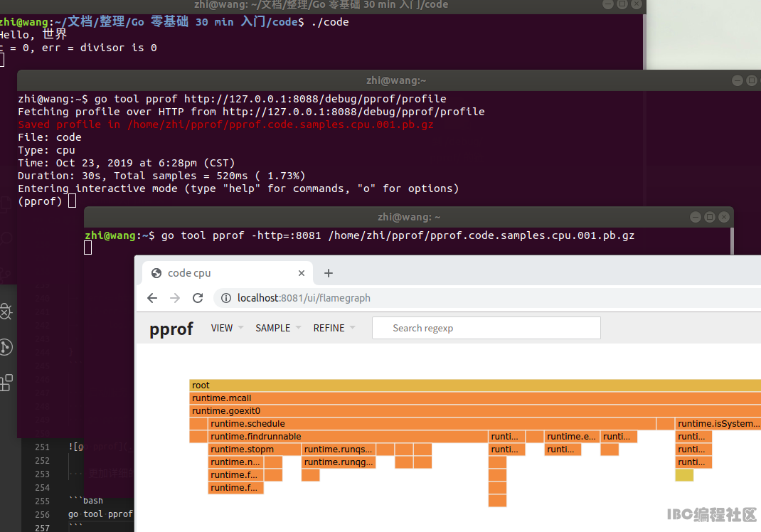Select the small unlabeled yellow flamegraph block
761x532 pixels.
coord(684,475)
